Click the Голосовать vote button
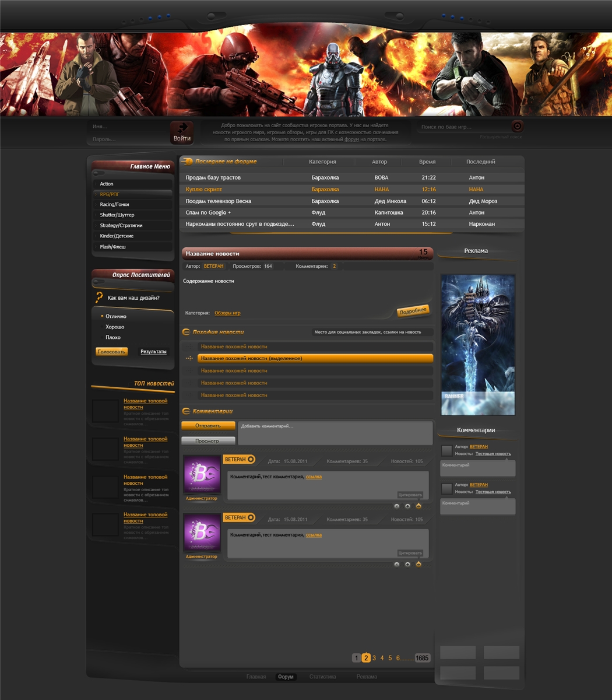612x700 pixels. tap(111, 352)
